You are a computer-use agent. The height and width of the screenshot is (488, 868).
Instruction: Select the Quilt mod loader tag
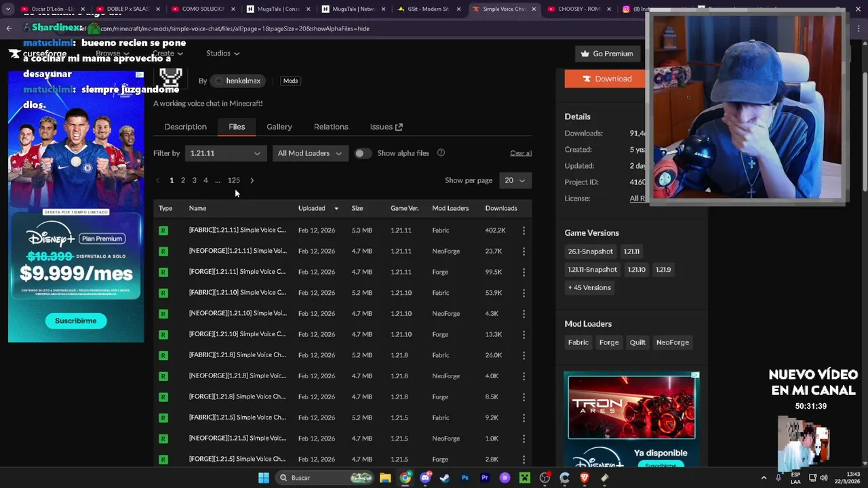(637, 342)
